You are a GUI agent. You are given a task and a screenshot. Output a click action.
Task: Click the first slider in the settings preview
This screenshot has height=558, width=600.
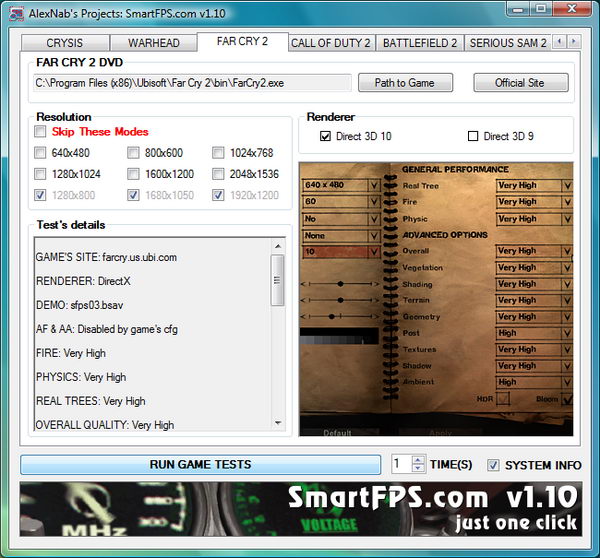pos(340,284)
